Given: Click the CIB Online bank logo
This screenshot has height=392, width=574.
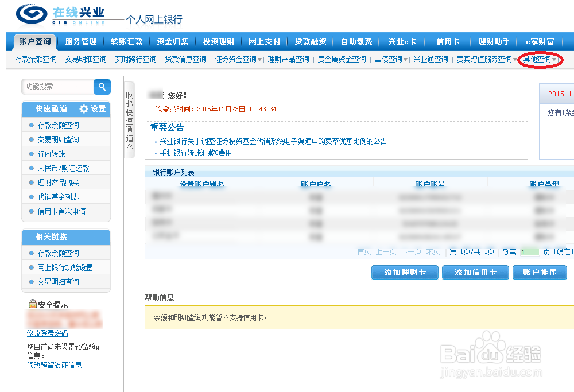Looking at the screenshot, I should [61, 15].
